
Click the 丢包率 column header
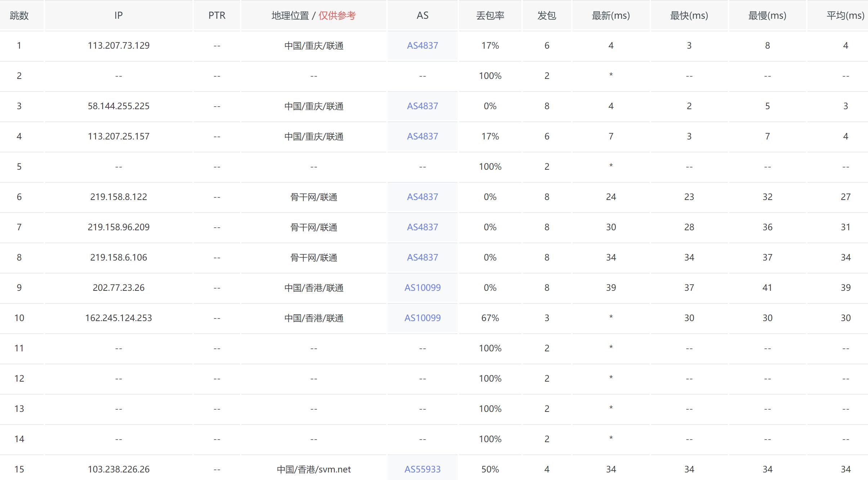490,15
